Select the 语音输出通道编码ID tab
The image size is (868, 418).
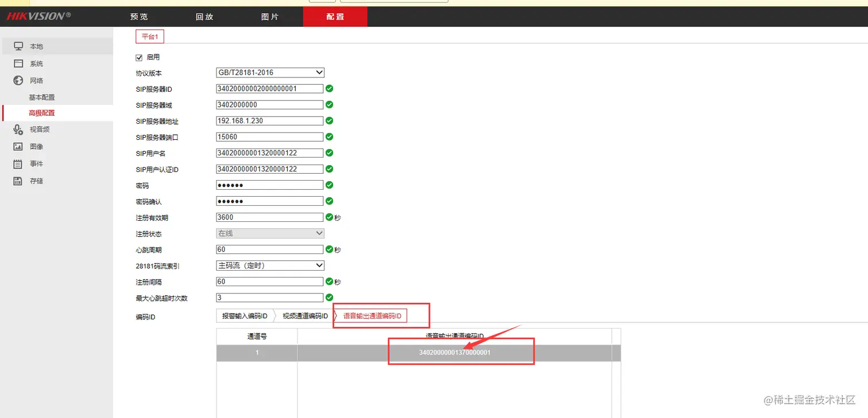point(372,316)
